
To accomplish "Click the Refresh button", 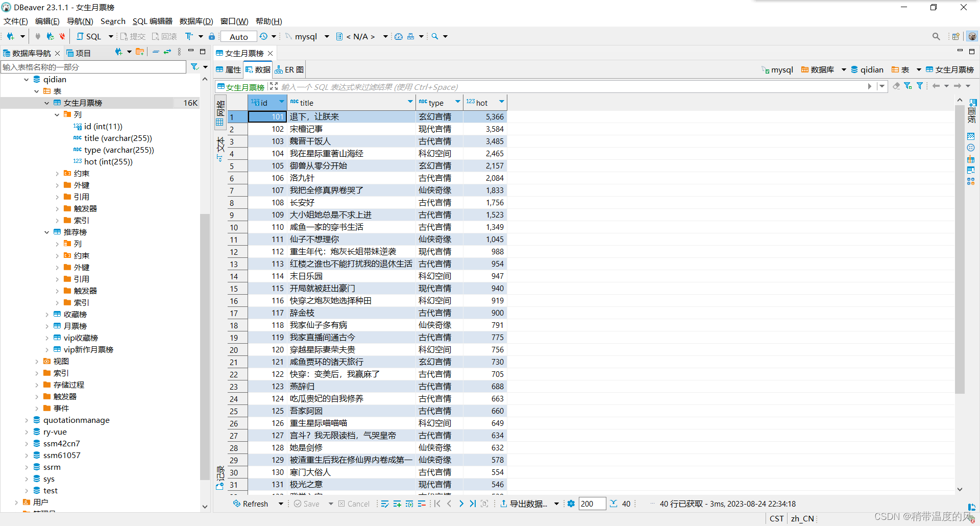I will point(251,504).
